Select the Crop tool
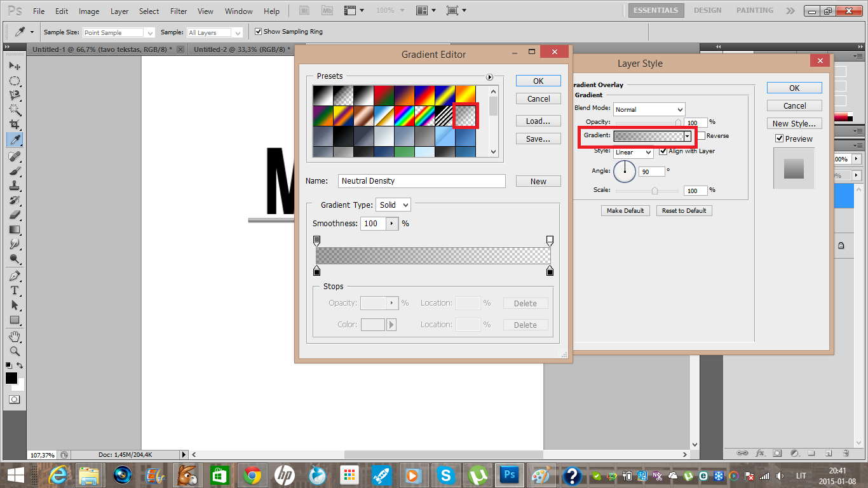 (14, 125)
